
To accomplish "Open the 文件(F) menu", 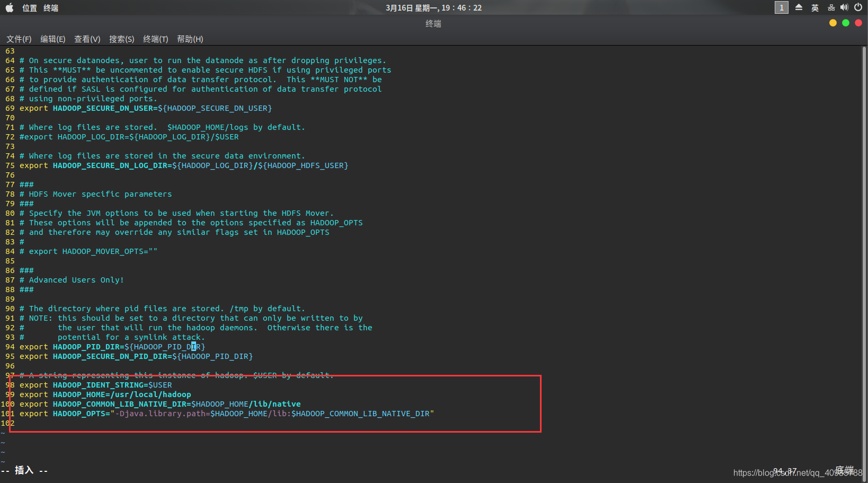I will tap(19, 39).
